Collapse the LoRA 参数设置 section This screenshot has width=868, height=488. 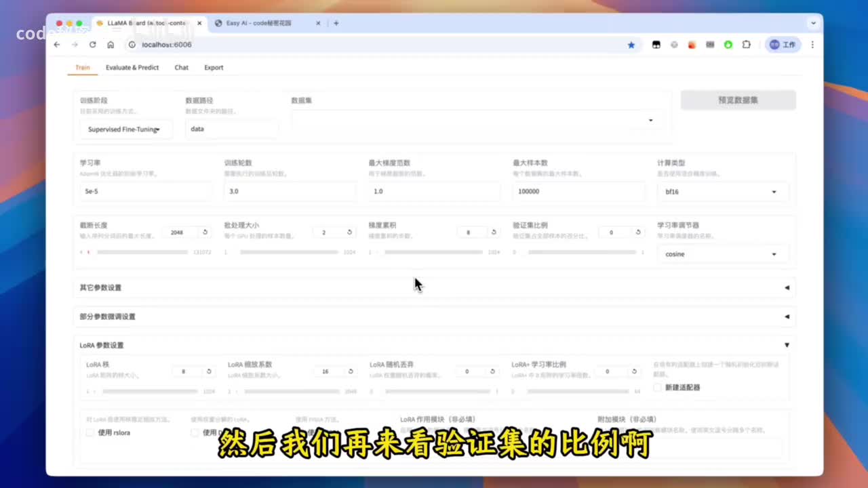click(x=434, y=345)
